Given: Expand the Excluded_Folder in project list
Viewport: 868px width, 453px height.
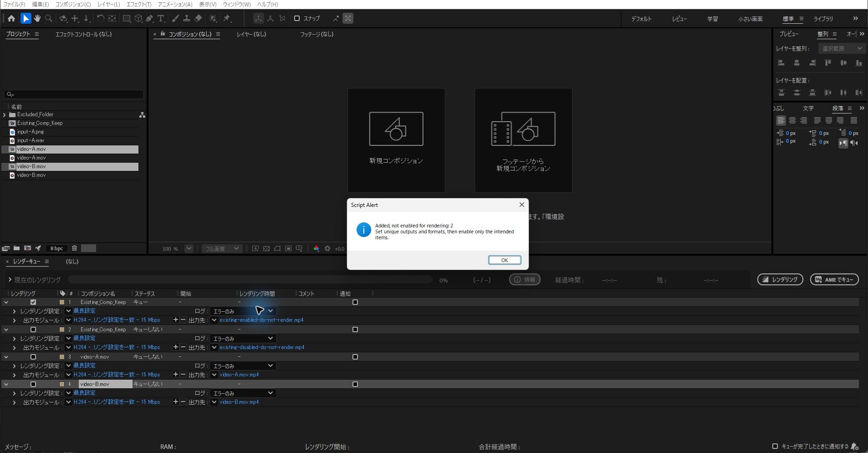Looking at the screenshot, I should tap(5, 115).
